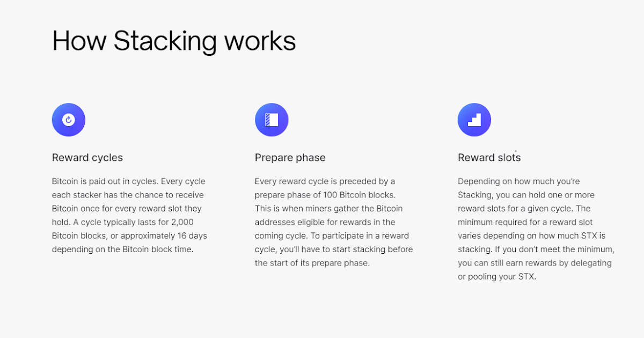Viewport: 644px width, 338px height.
Task: Click the circular refresh arrow Reward cycles icon
Action: [x=69, y=120]
